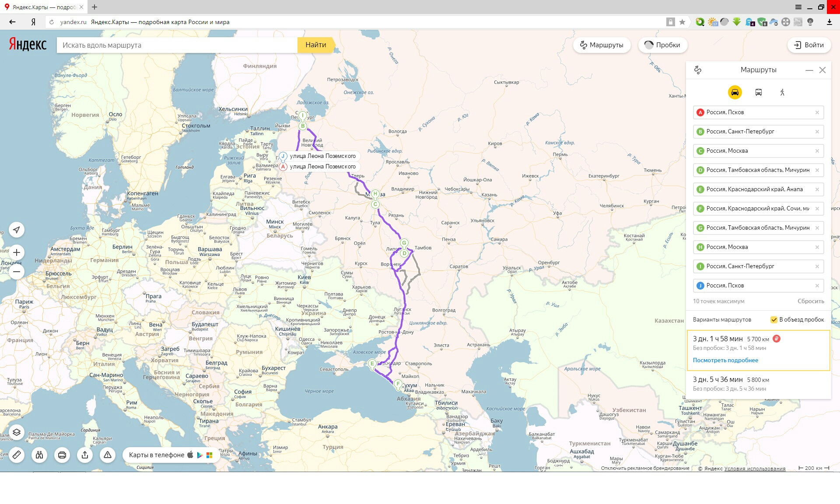The image size is (840, 504).
Task: Share the map via share icon
Action: coord(85,455)
